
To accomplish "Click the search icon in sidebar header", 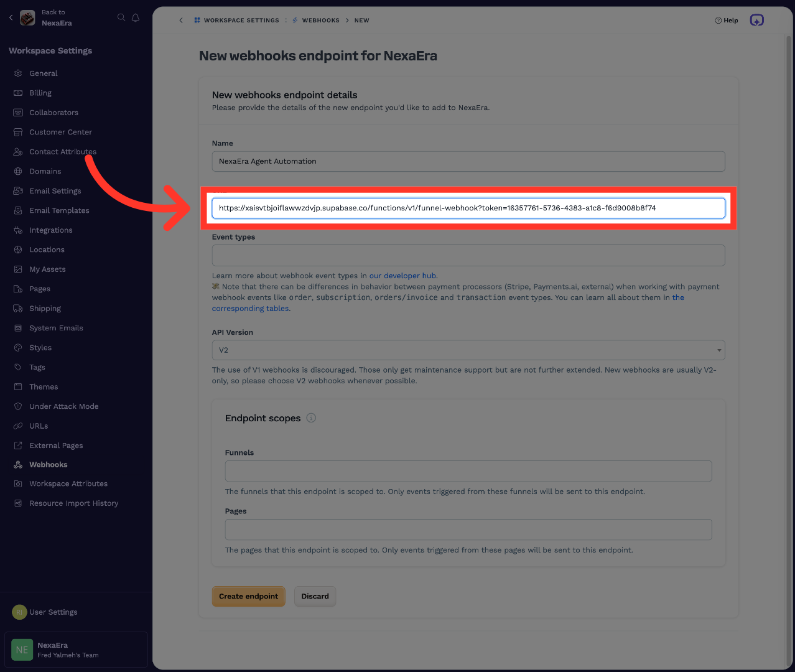I will coord(121,17).
